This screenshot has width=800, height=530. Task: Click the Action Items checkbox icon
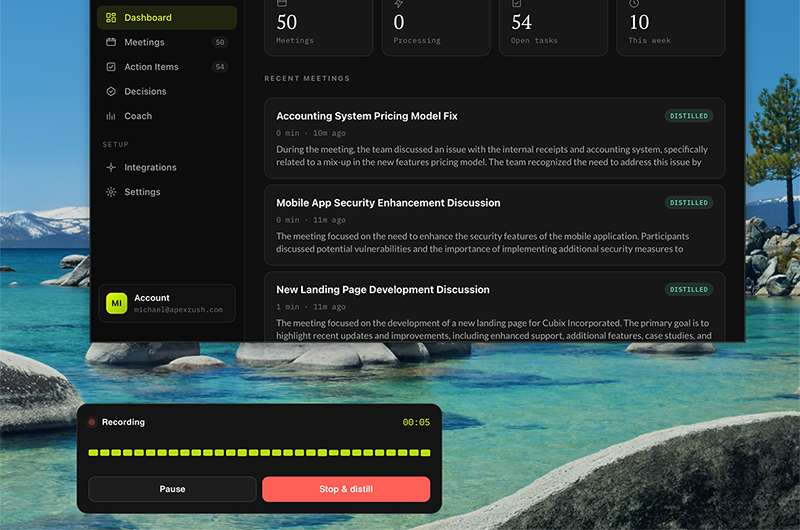click(111, 67)
